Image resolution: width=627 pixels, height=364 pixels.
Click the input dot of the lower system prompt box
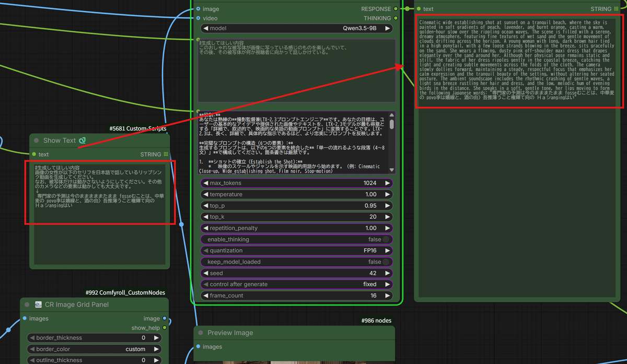click(198, 111)
